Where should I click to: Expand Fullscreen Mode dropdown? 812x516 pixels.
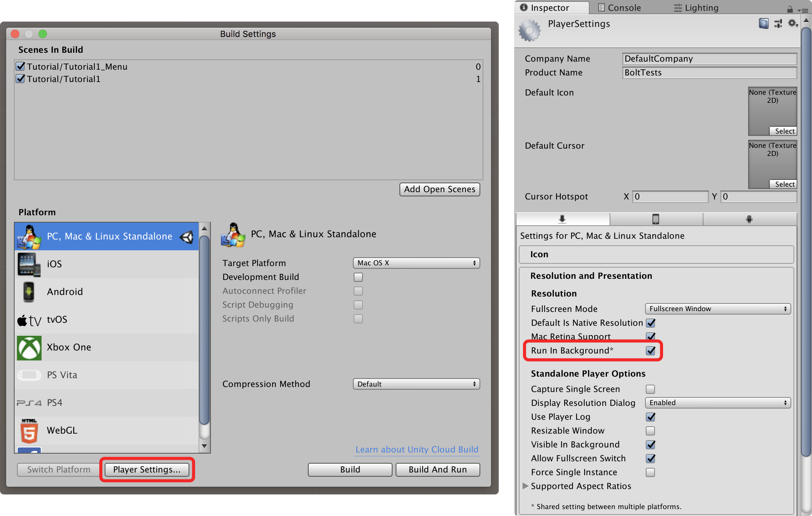pyautogui.click(x=716, y=309)
